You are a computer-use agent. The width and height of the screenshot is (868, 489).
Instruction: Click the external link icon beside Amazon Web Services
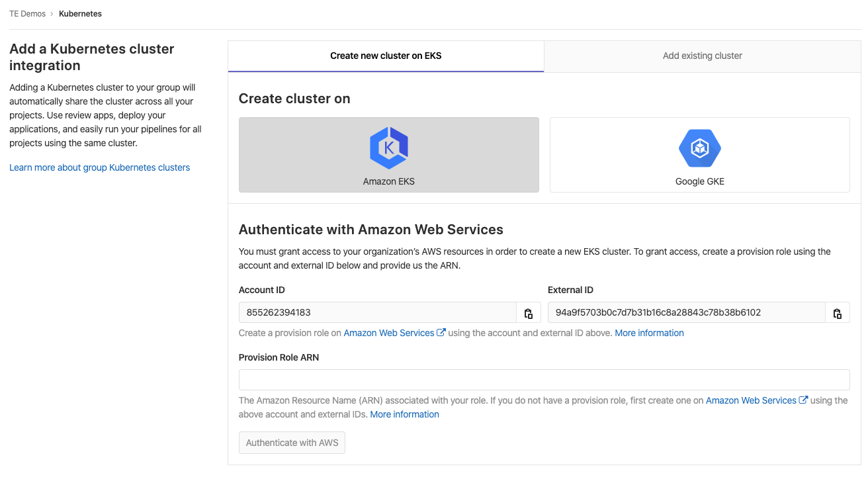[443, 332]
